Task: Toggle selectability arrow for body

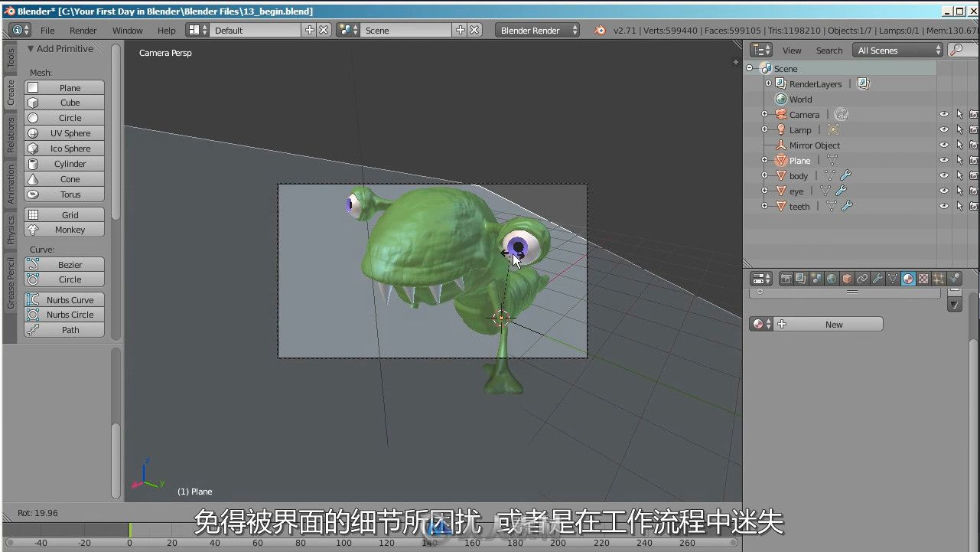Action: [x=959, y=175]
